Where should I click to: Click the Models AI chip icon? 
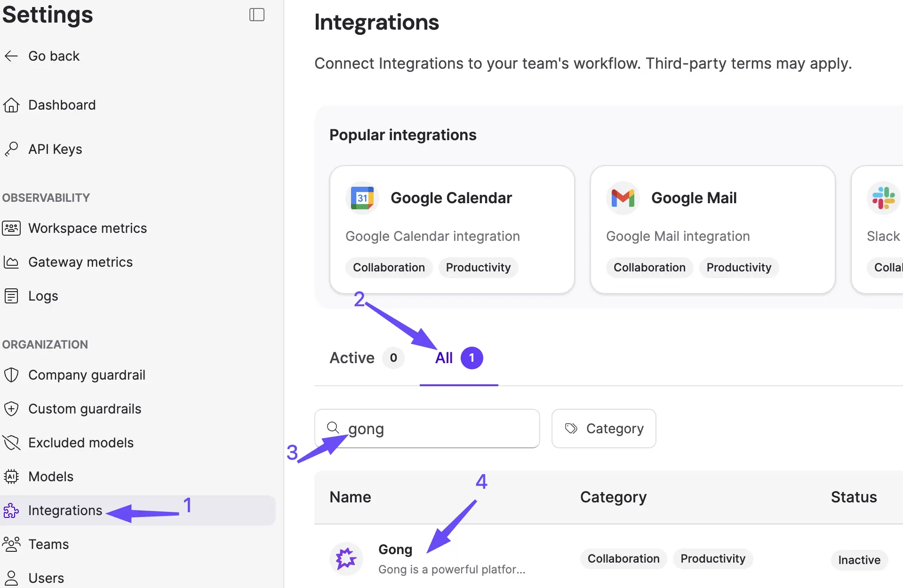click(x=11, y=477)
